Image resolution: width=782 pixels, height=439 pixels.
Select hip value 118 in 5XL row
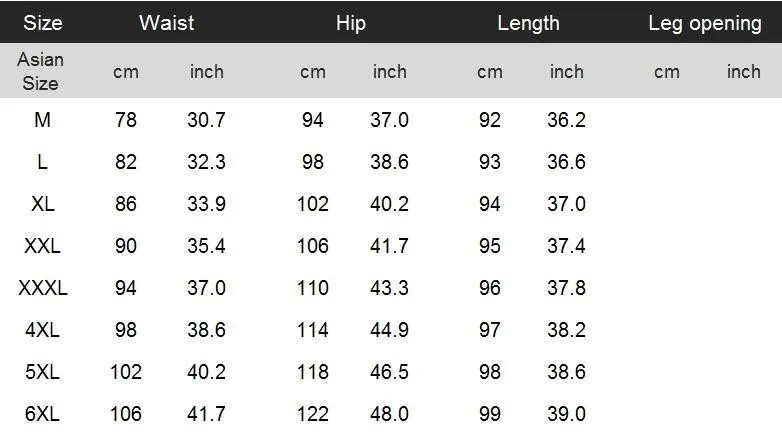coord(313,372)
